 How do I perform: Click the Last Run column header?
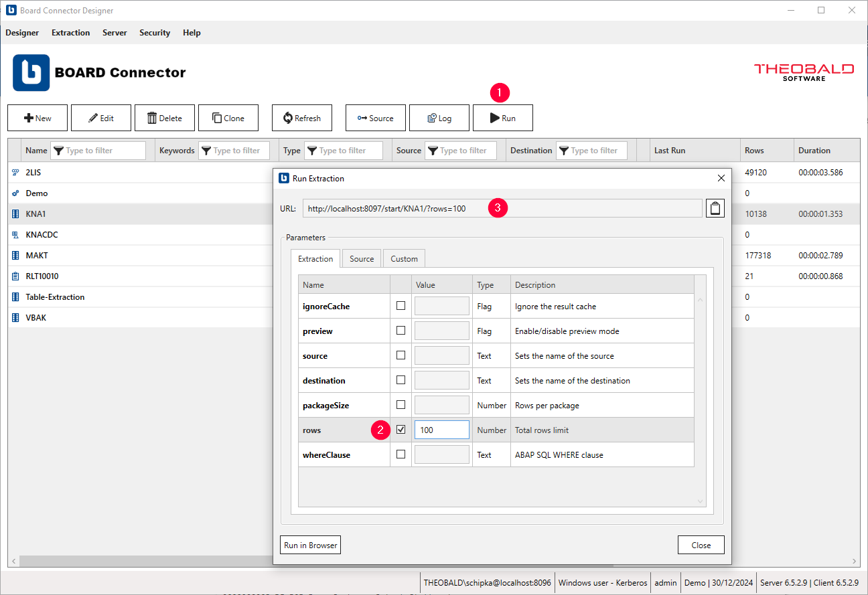pyautogui.click(x=695, y=151)
